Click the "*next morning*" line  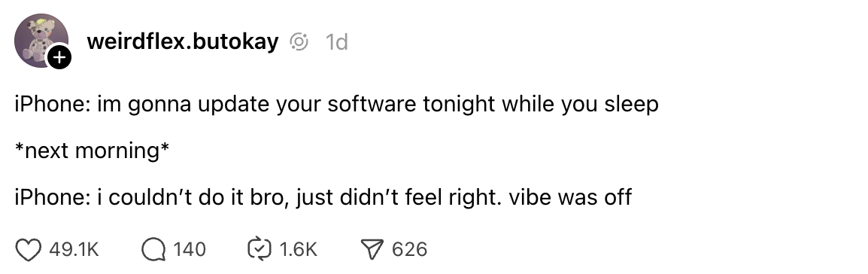point(92,151)
